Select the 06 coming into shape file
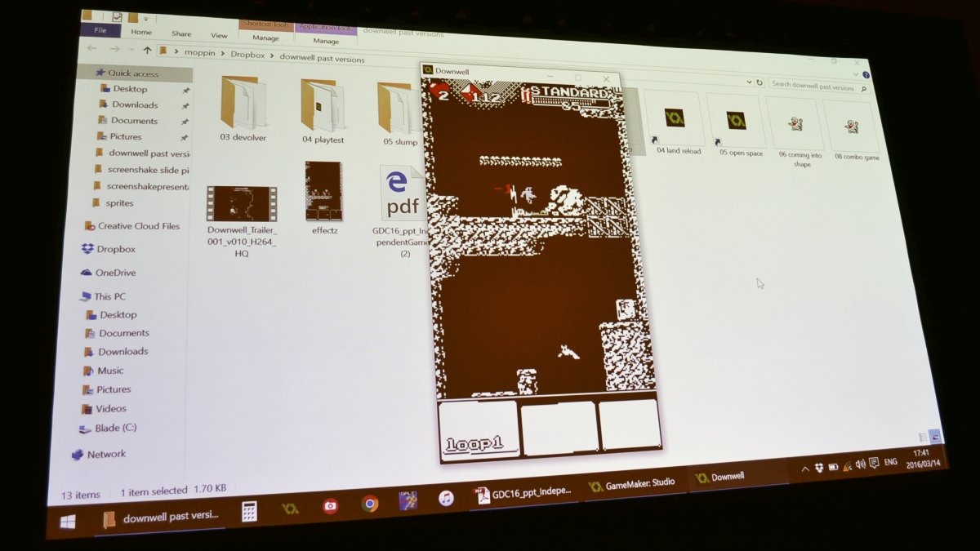 click(798, 133)
